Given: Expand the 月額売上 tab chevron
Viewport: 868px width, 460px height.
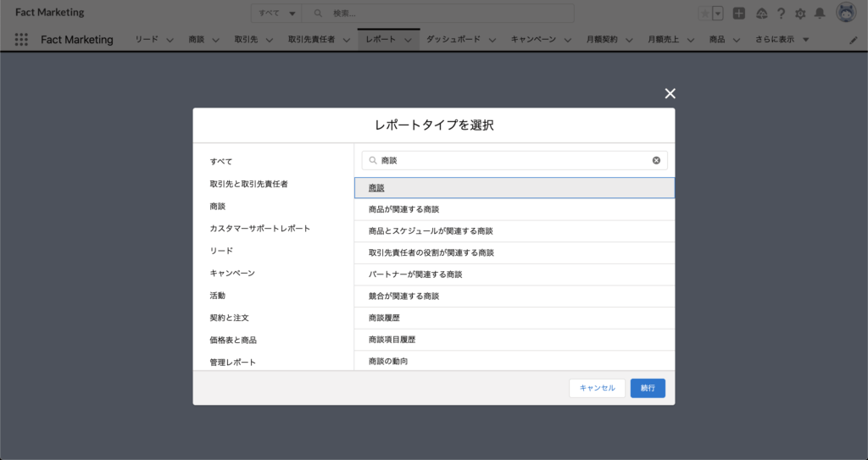Looking at the screenshot, I should coord(690,40).
